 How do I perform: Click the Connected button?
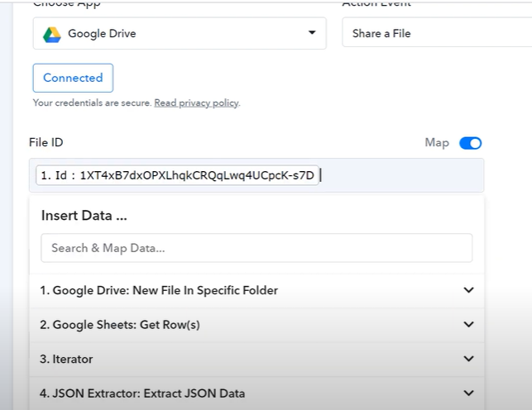point(73,78)
